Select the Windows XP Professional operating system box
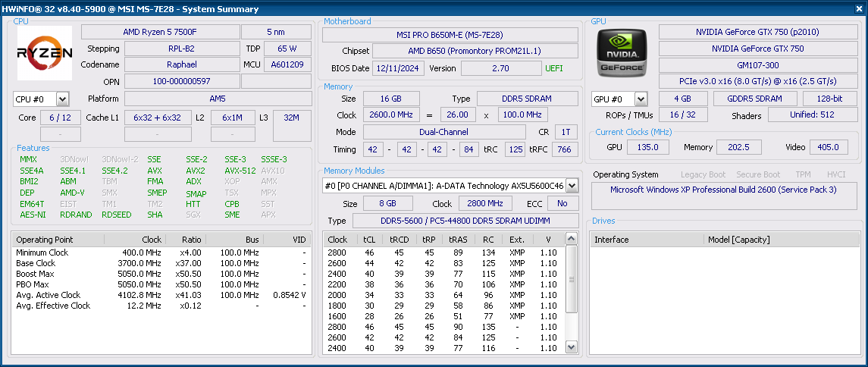This screenshot has height=367, width=868. 723,190
